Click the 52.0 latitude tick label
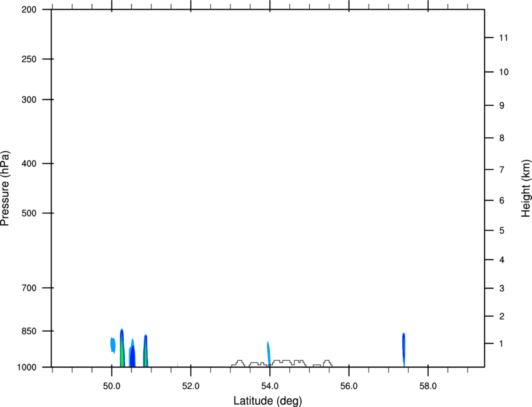Image resolution: width=532 pixels, height=407 pixels. (191, 386)
